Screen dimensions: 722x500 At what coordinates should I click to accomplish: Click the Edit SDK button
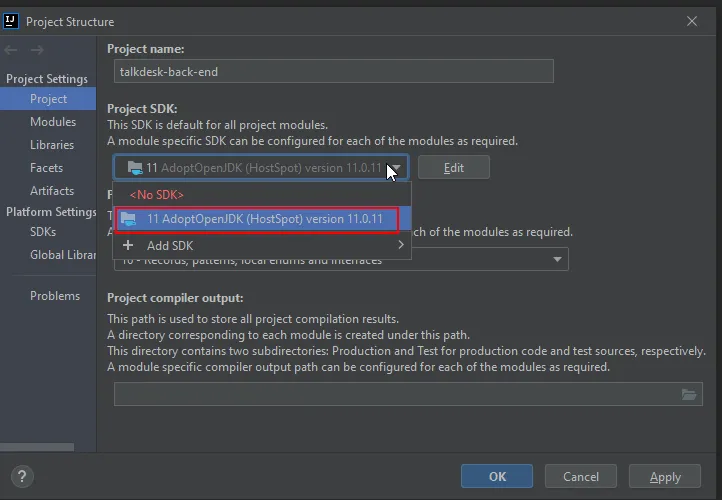(454, 168)
